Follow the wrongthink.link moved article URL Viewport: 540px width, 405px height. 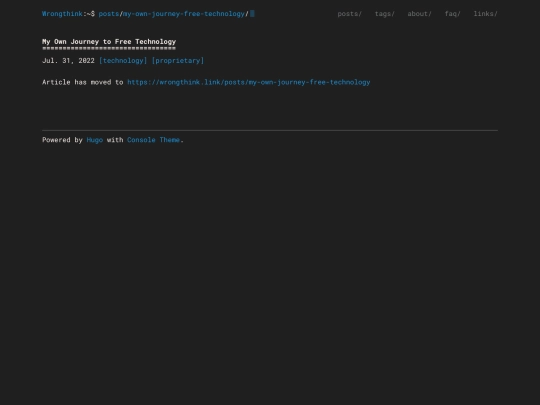point(249,82)
